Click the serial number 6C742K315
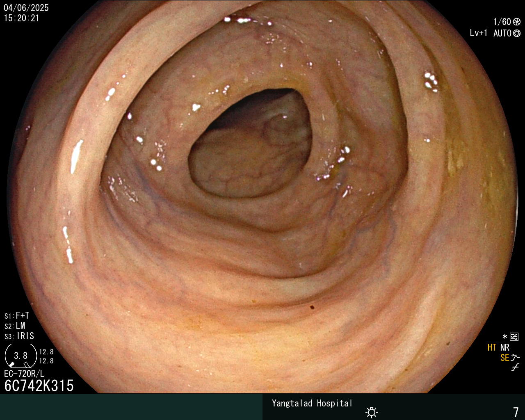 point(39,386)
